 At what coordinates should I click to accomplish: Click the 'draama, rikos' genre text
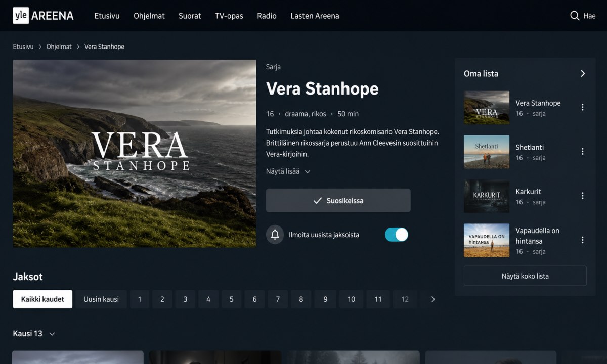click(x=306, y=114)
